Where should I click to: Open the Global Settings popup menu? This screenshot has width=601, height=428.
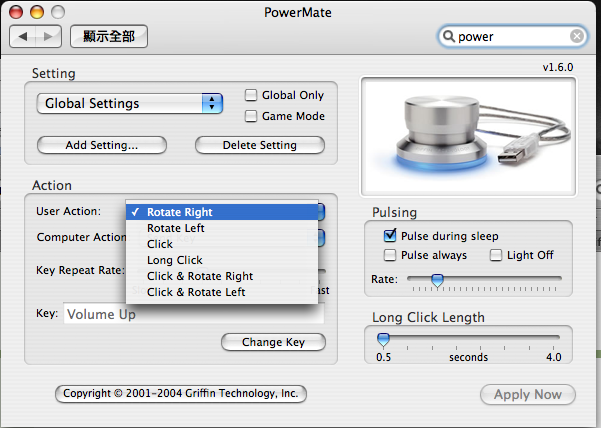(130, 103)
